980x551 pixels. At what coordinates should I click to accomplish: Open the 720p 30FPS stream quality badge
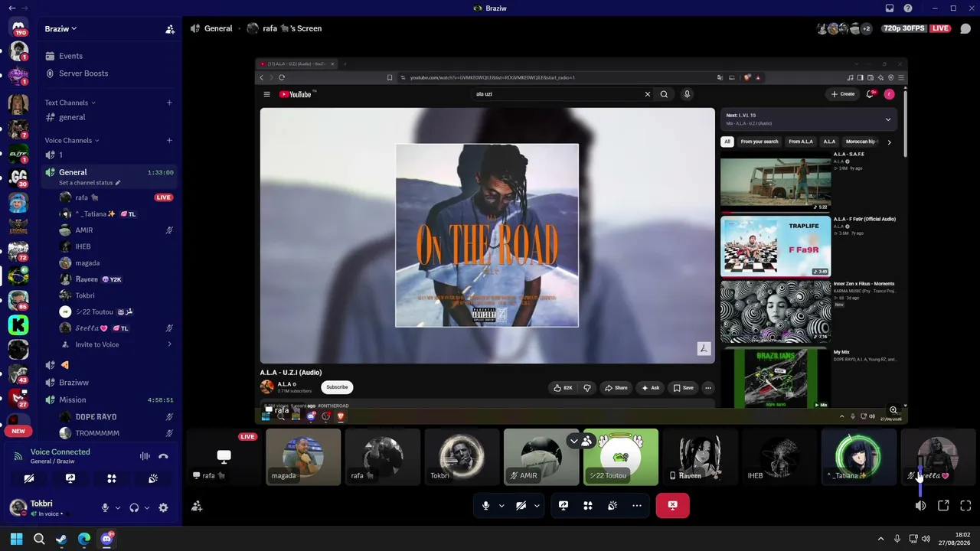(x=904, y=28)
